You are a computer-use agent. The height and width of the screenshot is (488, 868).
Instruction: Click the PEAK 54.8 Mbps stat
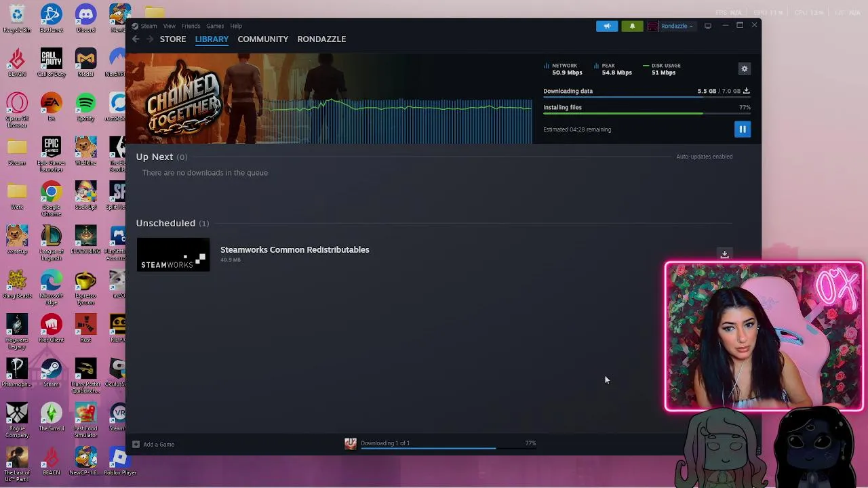coord(613,69)
